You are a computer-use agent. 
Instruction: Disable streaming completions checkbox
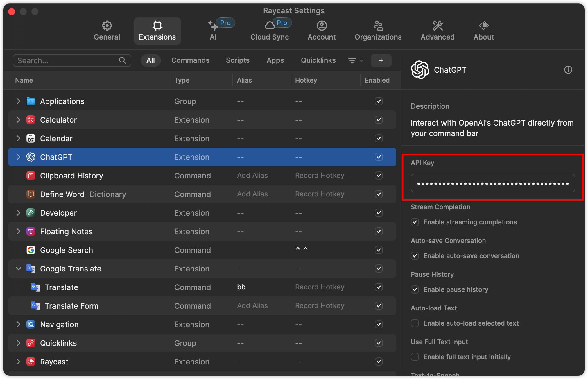415,222
